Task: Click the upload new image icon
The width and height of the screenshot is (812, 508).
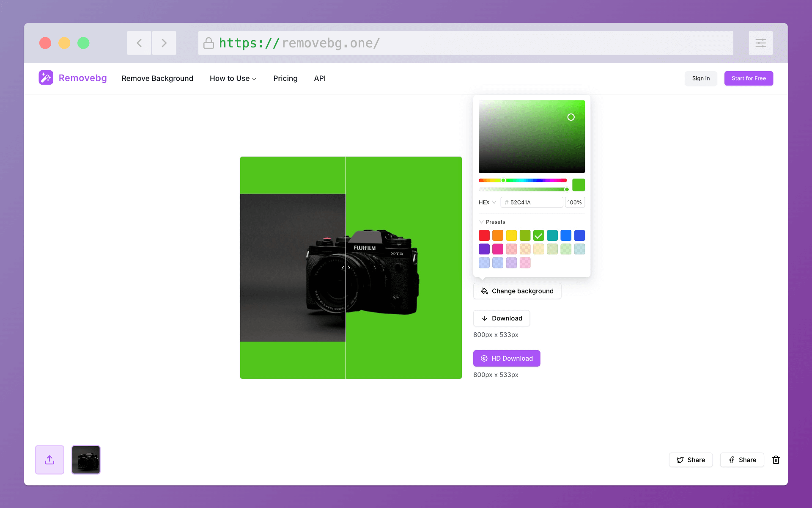Action: 49,459
